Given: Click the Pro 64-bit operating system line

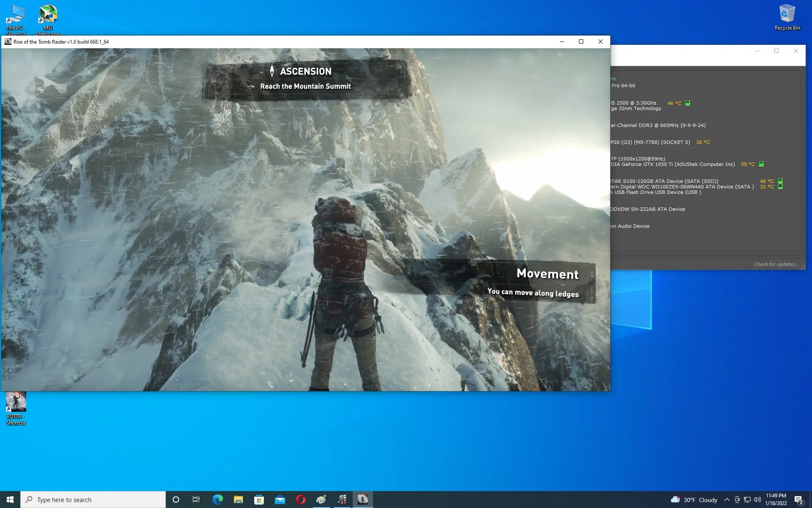Looking at the screenshot, I should tap(623, 86).
